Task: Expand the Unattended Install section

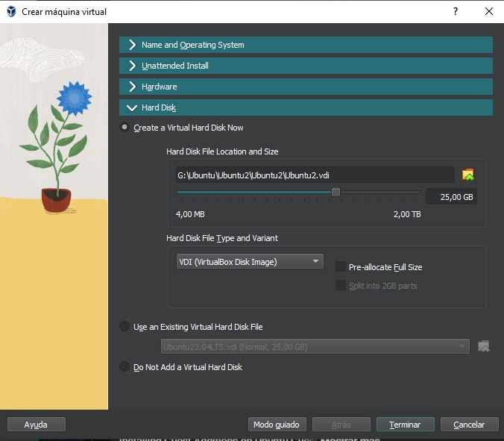Action: click(306, 66)
